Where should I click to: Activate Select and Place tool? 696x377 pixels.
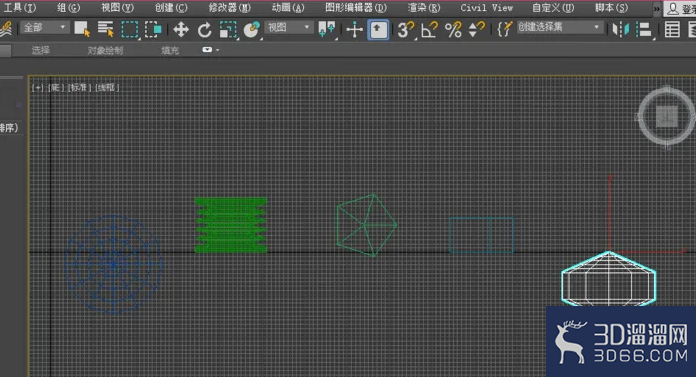[252, 30]
